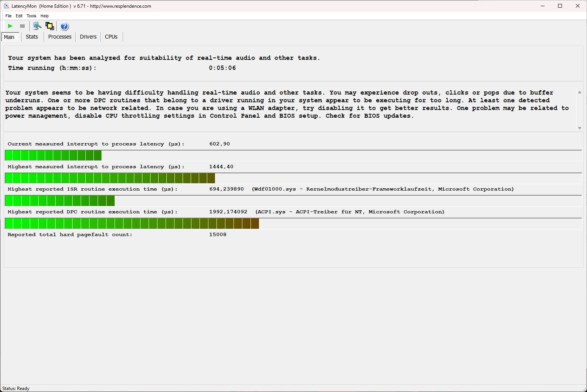This screenshot has width=587, height=392.
Task: Open the File menu
Action: (x=8, y=16)
